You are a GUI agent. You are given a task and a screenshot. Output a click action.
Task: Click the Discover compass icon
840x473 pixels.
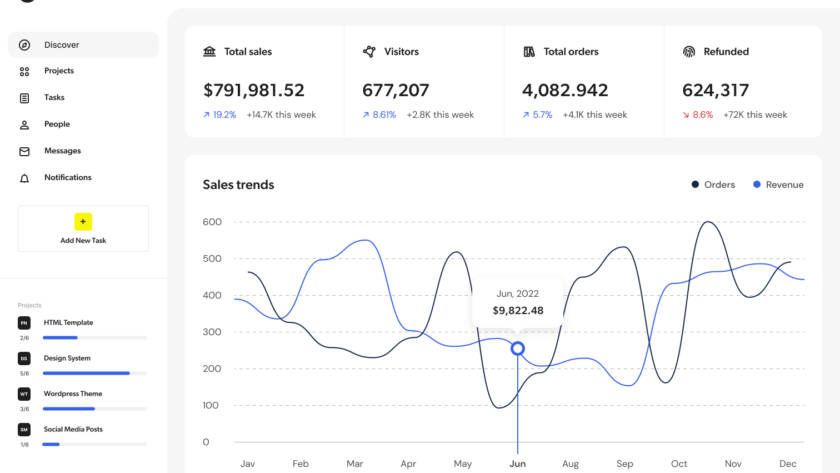[24, 45]
